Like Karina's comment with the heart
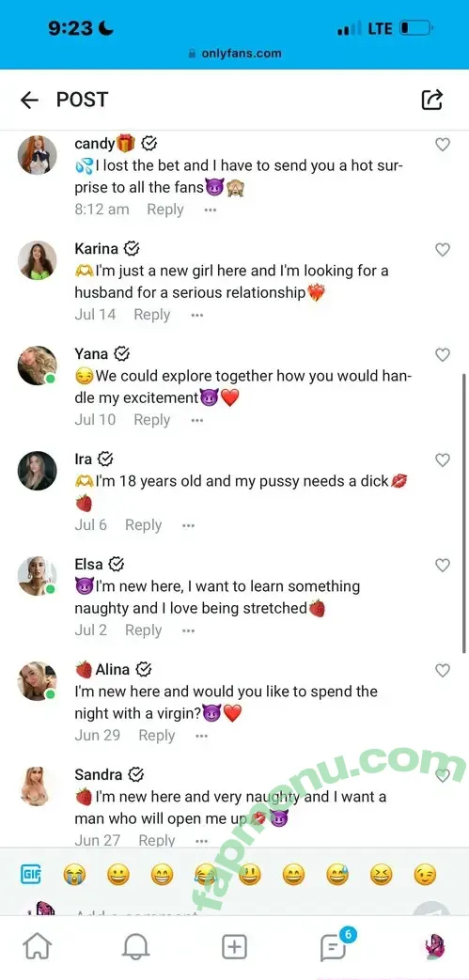This screenshot has width=469, height=980. click(x=443, y=249)
